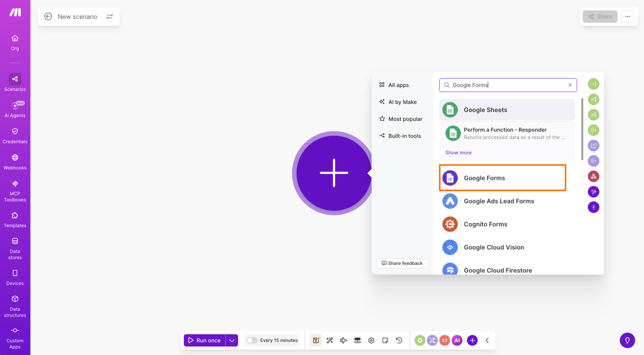Click the app list vertical scrollbar
644x355 pixels.
[x=582, y=129]
